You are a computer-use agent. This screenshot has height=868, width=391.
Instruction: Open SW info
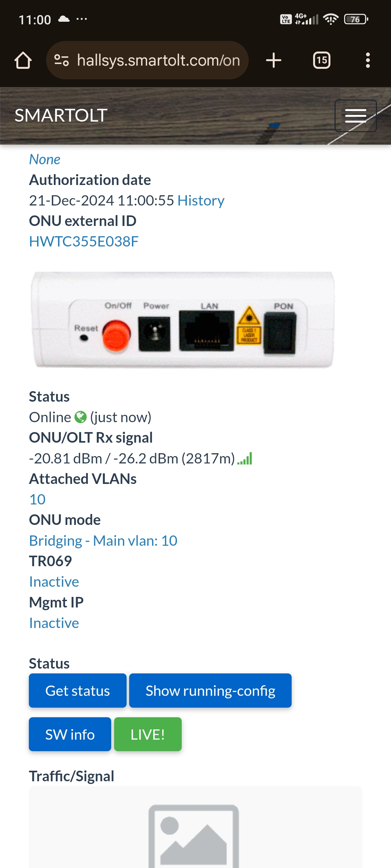(70, 734)
